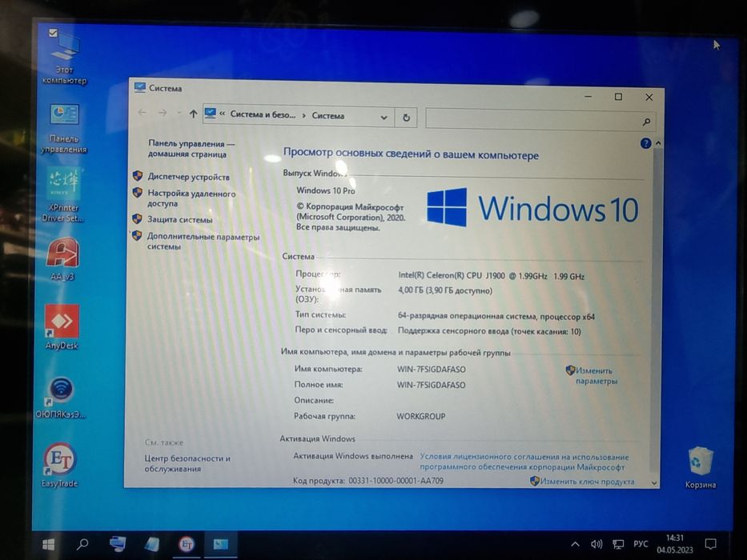This screenshot has height=560, width=747.
Task: Select the Имя компьютера value WIN-7FSIGDAFASO
Action: (x=431, y=370)
